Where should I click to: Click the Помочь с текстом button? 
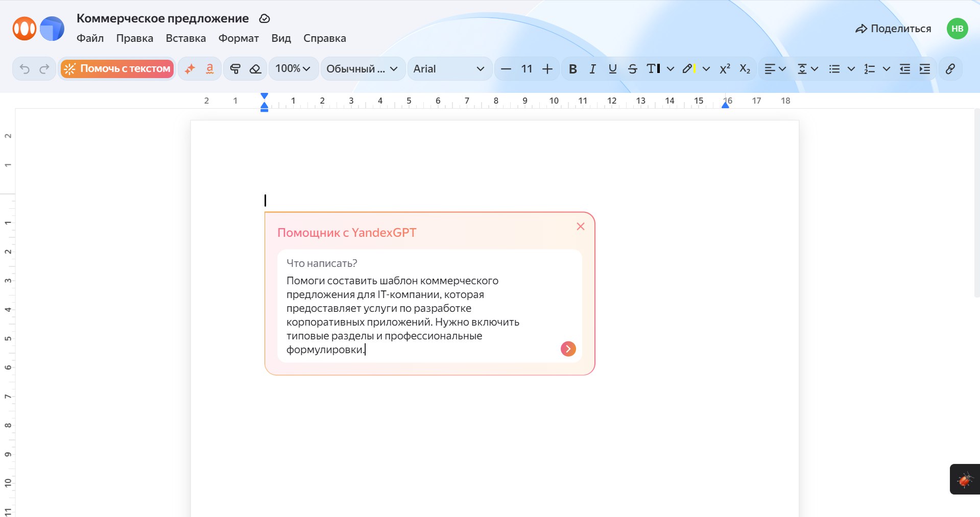[116, 68]
